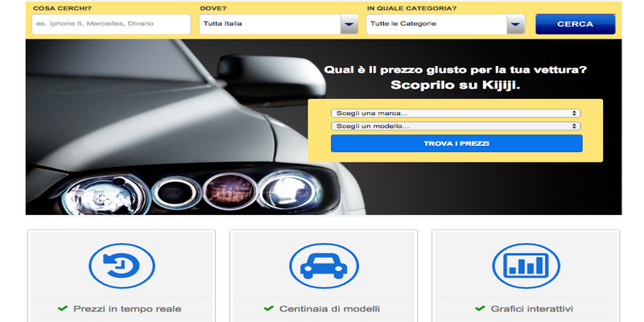
Task: Click the green checkmark beside Prezzi in tempo reale
Action: pyautogui.click(x=63, y=308)
